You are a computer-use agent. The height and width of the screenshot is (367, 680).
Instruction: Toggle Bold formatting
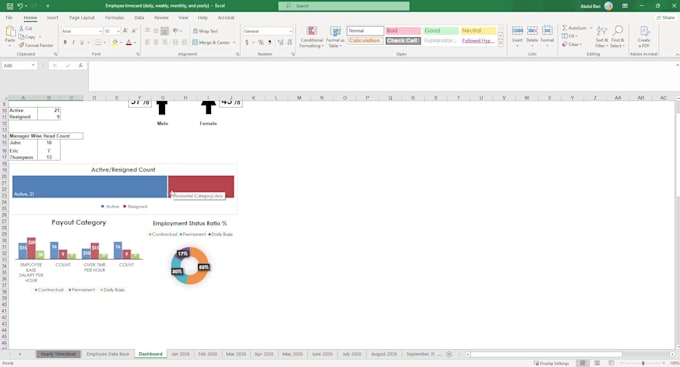coord(65,43)
